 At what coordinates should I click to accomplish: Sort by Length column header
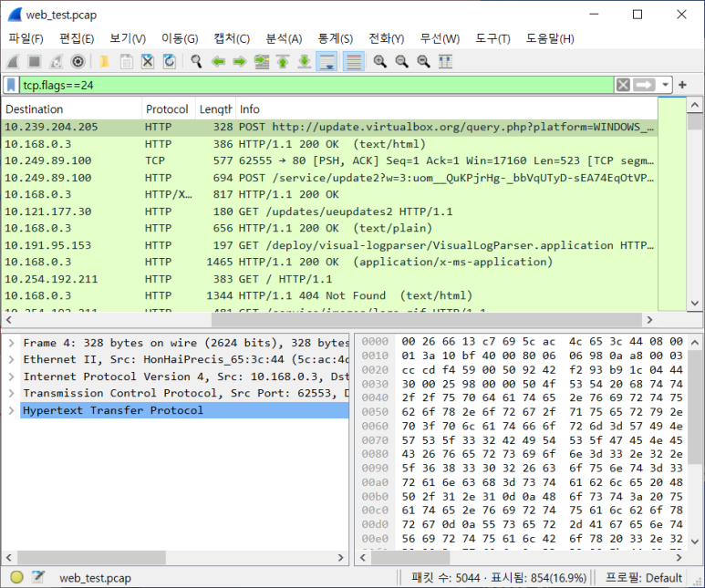[215, 109]
